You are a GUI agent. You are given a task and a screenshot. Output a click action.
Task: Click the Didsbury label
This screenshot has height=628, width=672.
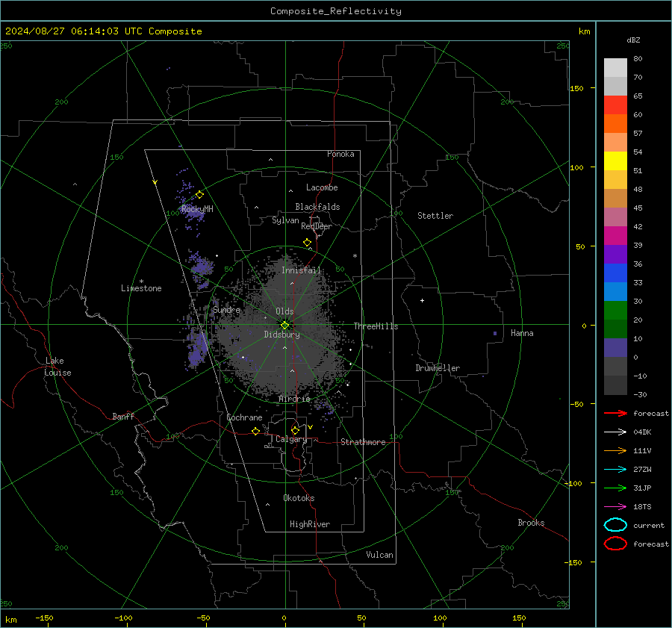pos(282,335)
